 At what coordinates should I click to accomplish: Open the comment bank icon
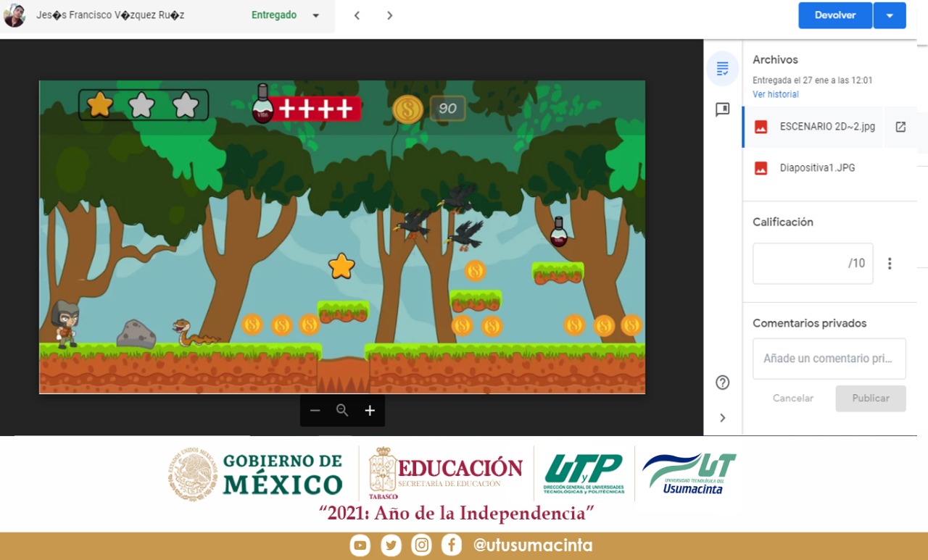click(x=722, y=109)
